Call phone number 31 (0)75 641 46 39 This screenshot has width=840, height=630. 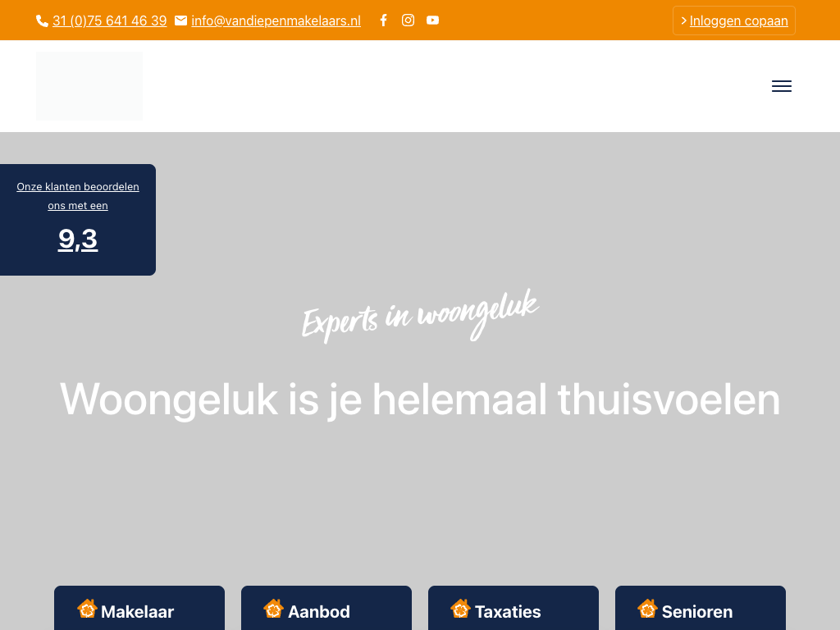(x=109, y=21)
